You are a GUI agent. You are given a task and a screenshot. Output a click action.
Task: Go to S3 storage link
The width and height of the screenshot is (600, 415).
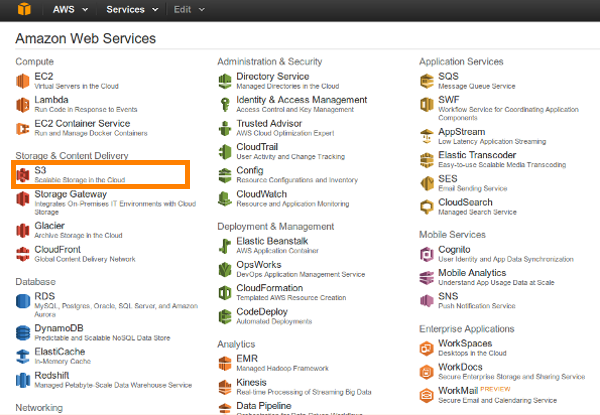(40, 170)
